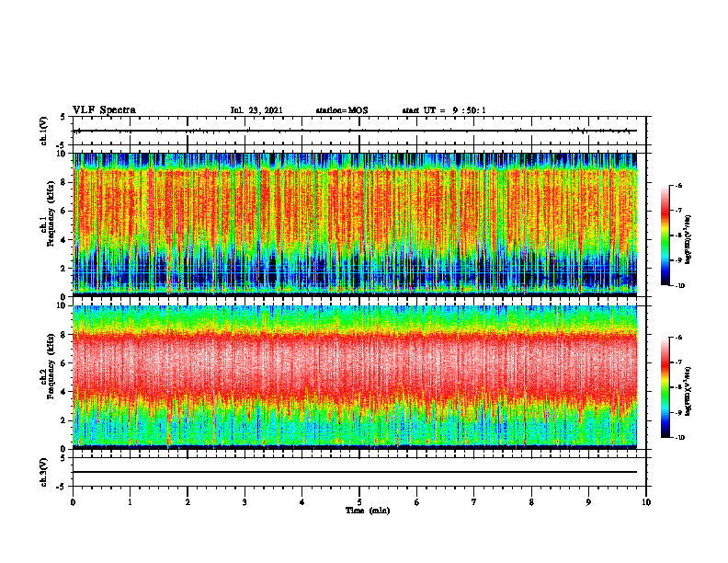Screen dimensions: 728x563
Task: Click the "VLF Spectra" plot title
Action: [104, 110]
